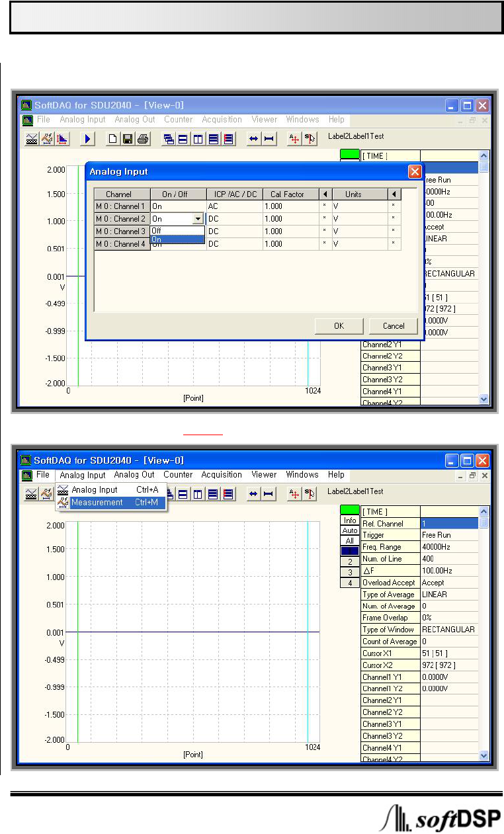
Task: Click RECTANGULAR window type value in lower window
Action: pyautogui.click(x=449, y=630)
